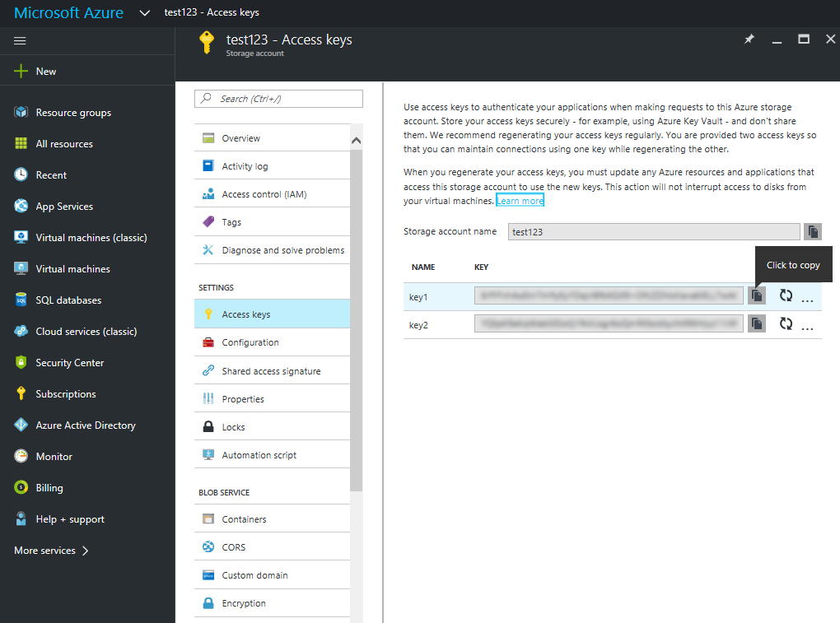Image resolution: width=840 pixels, height=623 pixels.
Task: Regenerate key2 with the refresh icon
Action: (x=786, y=323)
